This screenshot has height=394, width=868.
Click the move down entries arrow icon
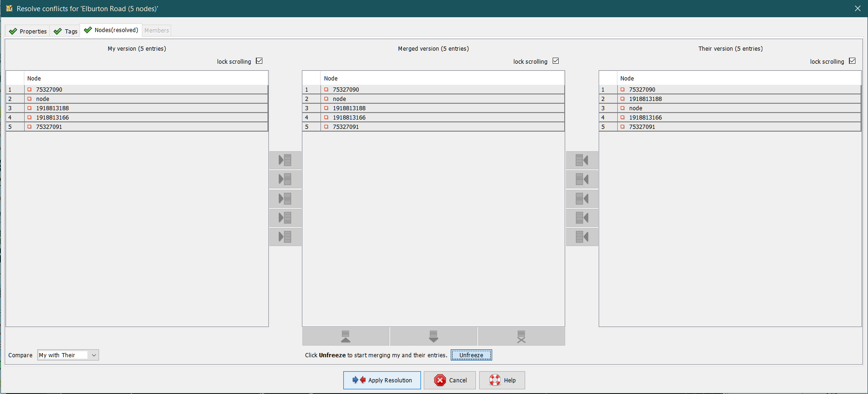[433, 336]
